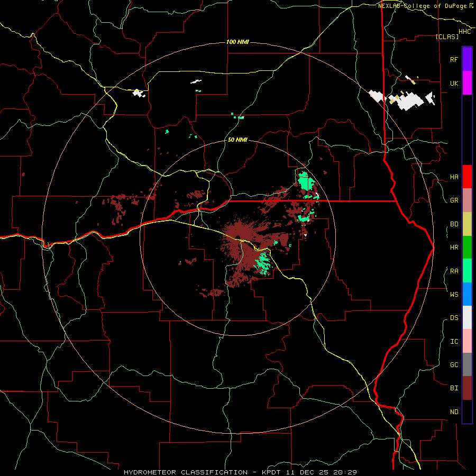Click the GC gray legend swatch
Image resolution: width=476 pixels, height=476 pixels.
467,364
